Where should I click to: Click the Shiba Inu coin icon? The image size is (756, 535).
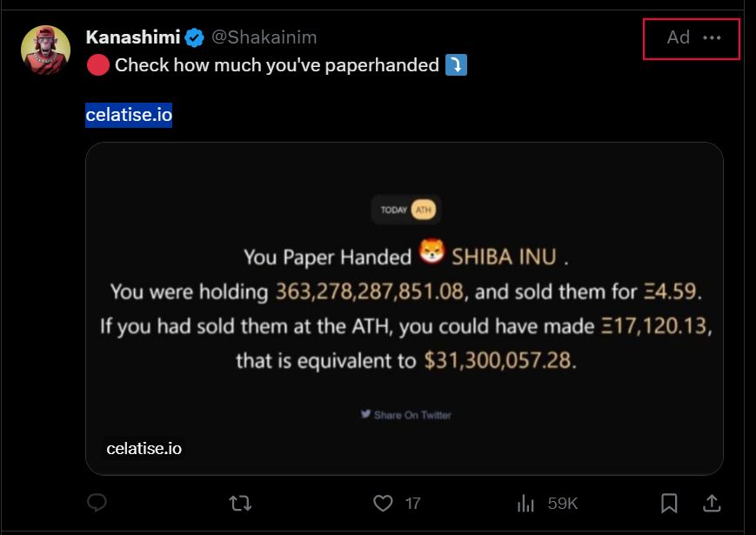pos(431,251)
